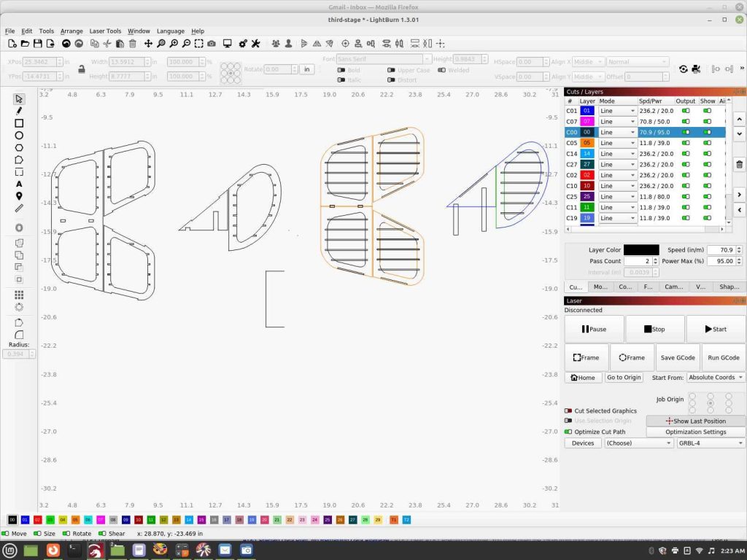Open the Arrange menu
This screenshot has width=747, height=560.
[x=71, y=31]
